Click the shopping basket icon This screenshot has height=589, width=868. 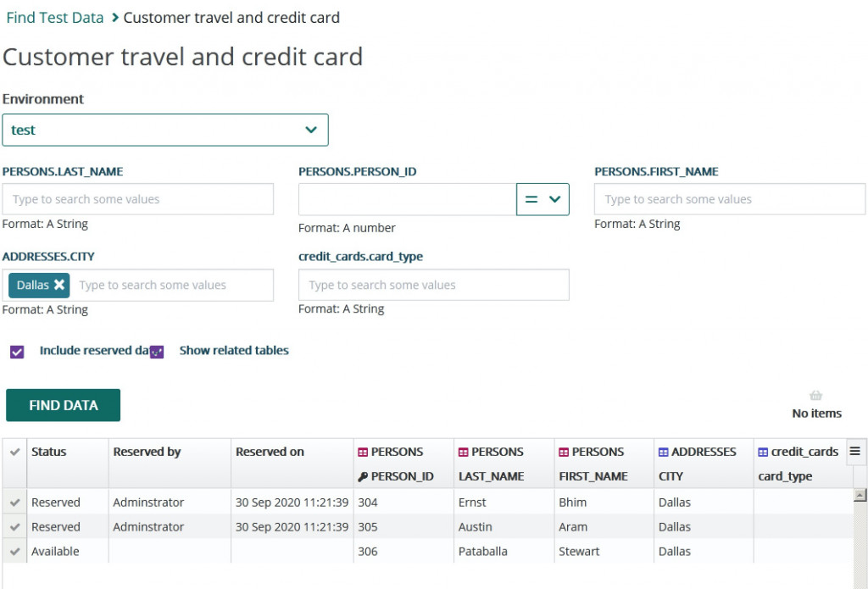coord(816,396)
